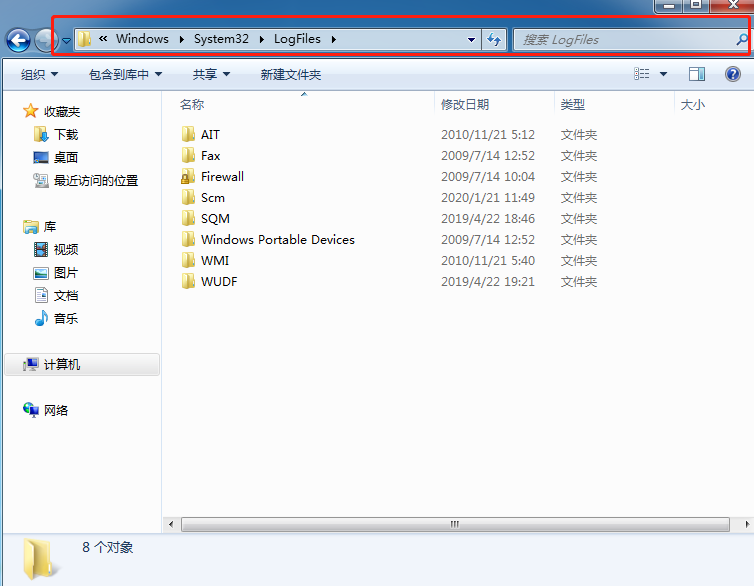Sort by 修改日期 column header
754x586 pixels.
tap(465, 104)
